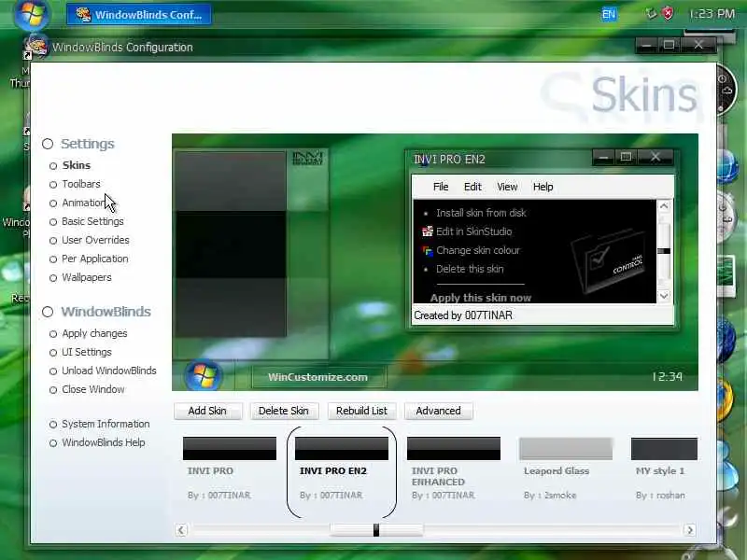
Task: Click the Settings section header
Action: coord(88,144)
